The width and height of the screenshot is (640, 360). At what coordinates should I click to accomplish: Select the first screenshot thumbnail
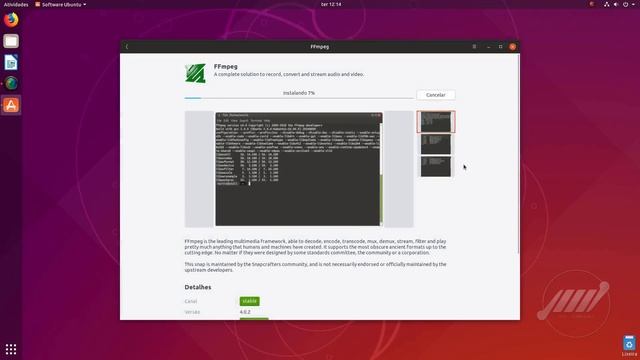tap(436, 122)
